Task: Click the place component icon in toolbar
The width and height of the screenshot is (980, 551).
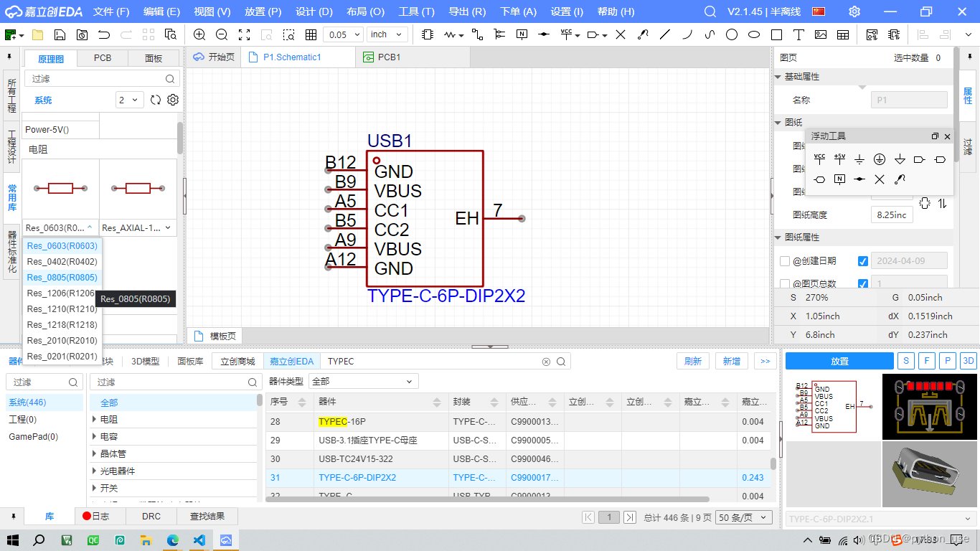Action: click(428, 34)
